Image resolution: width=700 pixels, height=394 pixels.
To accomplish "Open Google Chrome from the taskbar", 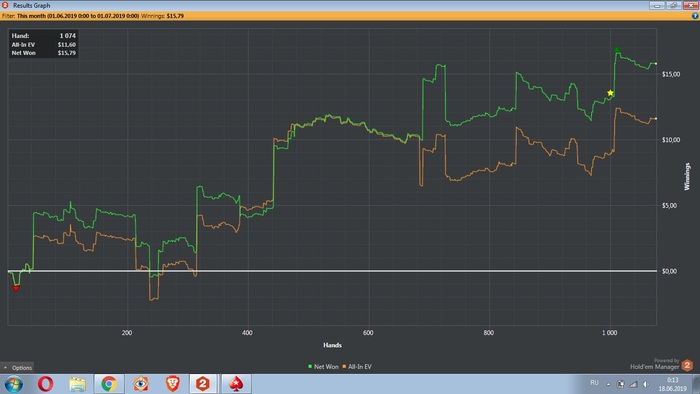I will (x=108, y=384).
